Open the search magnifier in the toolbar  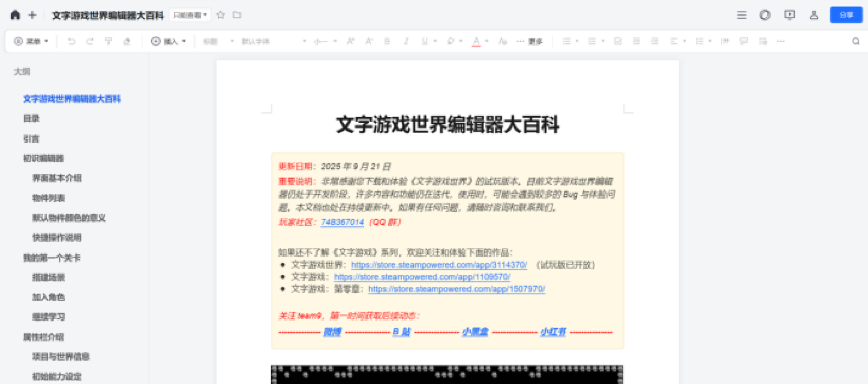click(855, 41)
